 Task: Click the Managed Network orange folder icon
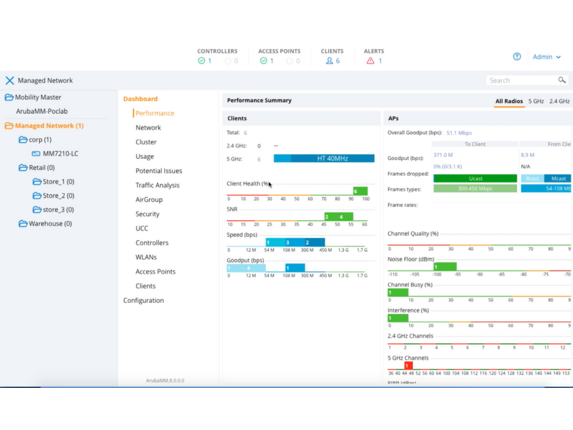click(x=9, y=126)
